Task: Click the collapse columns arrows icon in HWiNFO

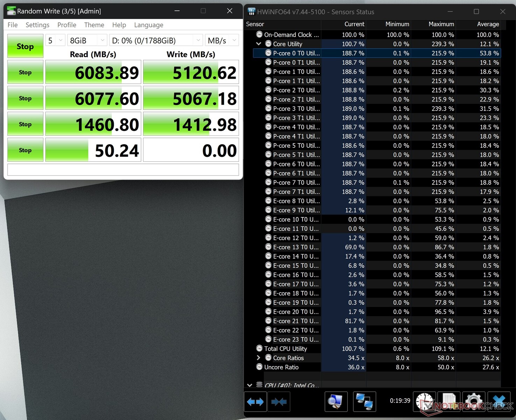Action: tap(279, 401)
